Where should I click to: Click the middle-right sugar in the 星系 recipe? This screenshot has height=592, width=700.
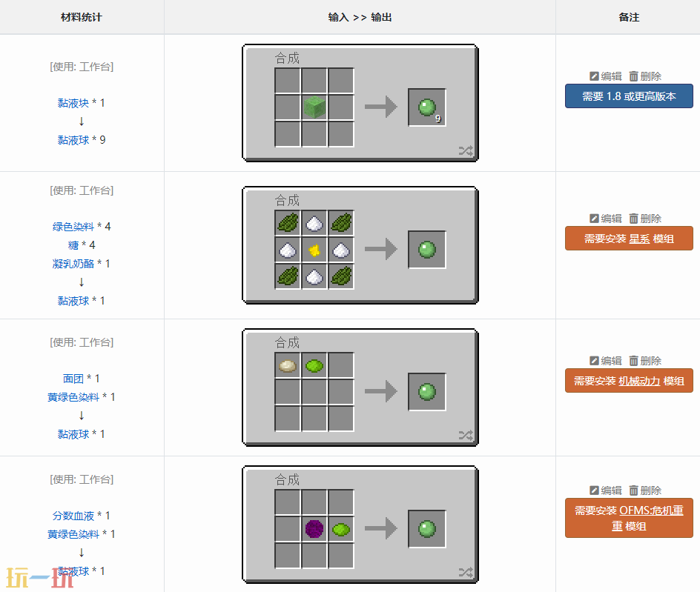(x=341, y=250)
